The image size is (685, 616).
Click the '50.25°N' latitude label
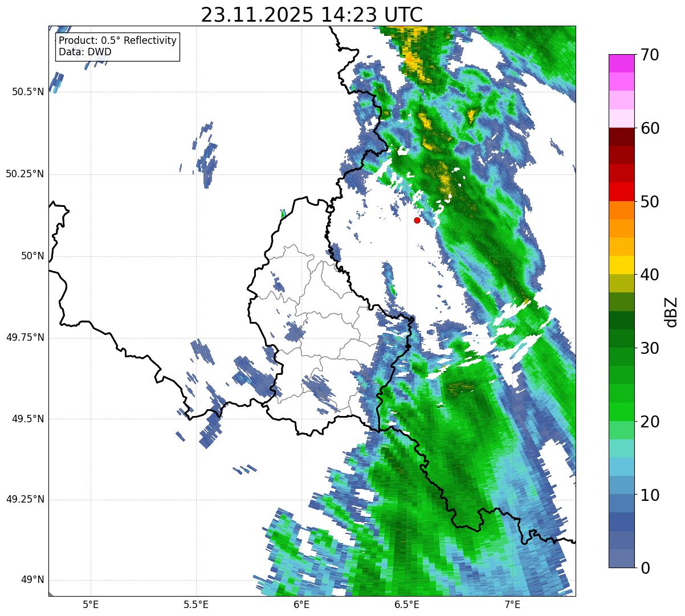25,174
